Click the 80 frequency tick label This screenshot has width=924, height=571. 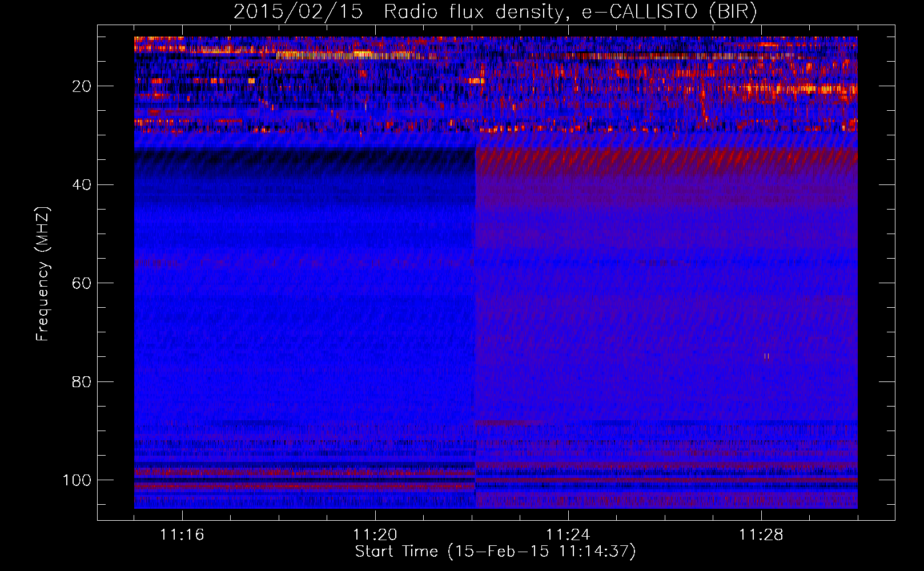[82, 381]
